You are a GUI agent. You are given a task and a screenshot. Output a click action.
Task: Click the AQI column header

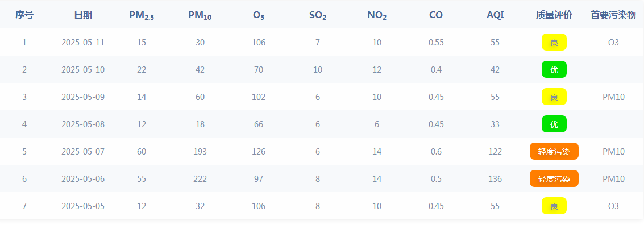(495, 15)
